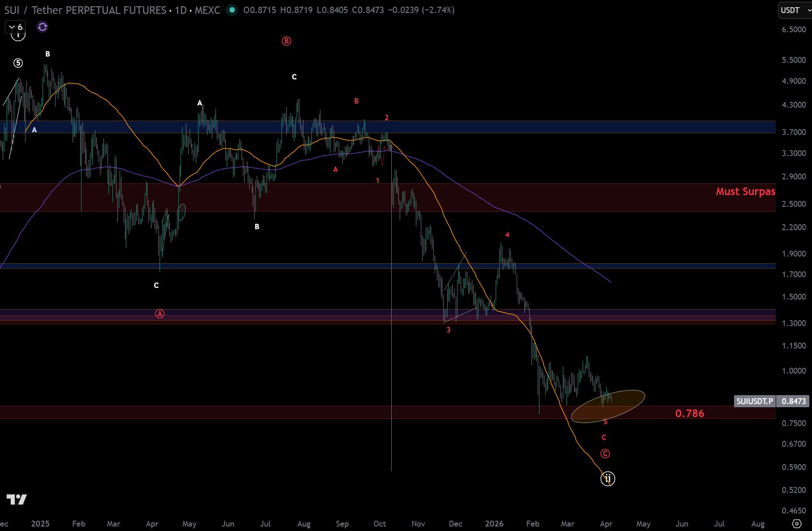Select the red 0.786 Fibonacci level label
Image resolution: width=812 pixels, height=531 pixels.
pos(689,413)
